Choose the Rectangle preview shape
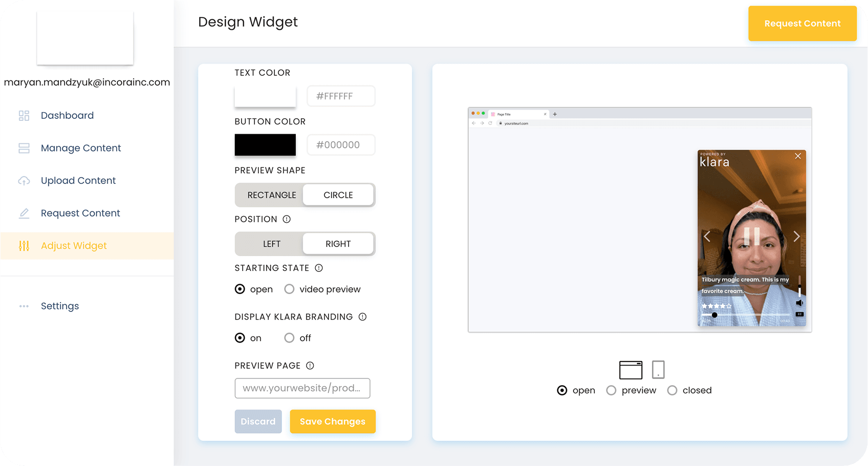Viewport: 868px width, 466px height. (271, 195)
